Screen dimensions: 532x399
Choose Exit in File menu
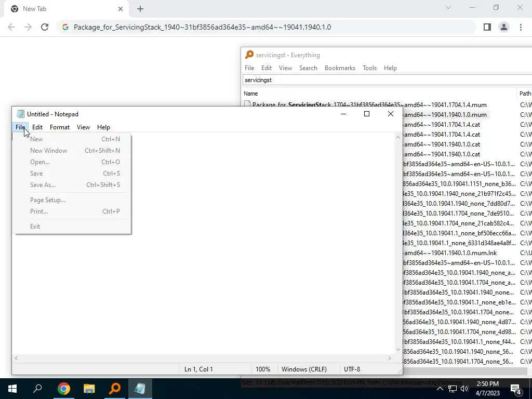[72, 227]
